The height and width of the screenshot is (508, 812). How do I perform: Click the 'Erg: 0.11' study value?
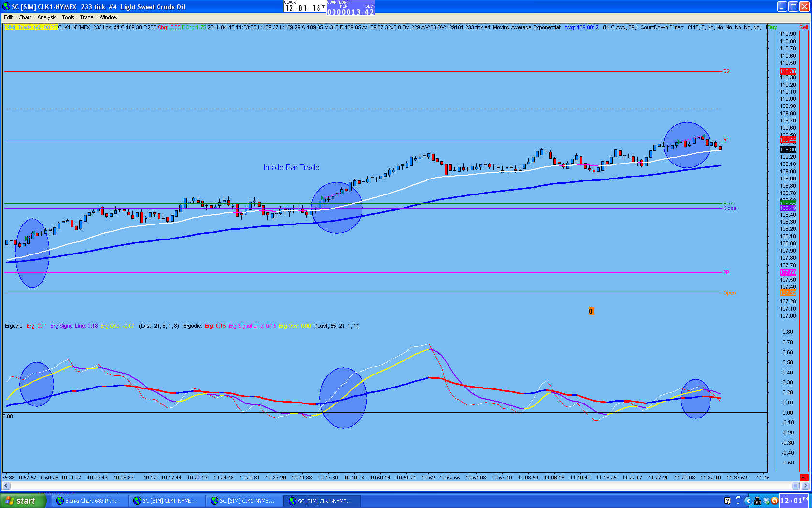point(37,326)
